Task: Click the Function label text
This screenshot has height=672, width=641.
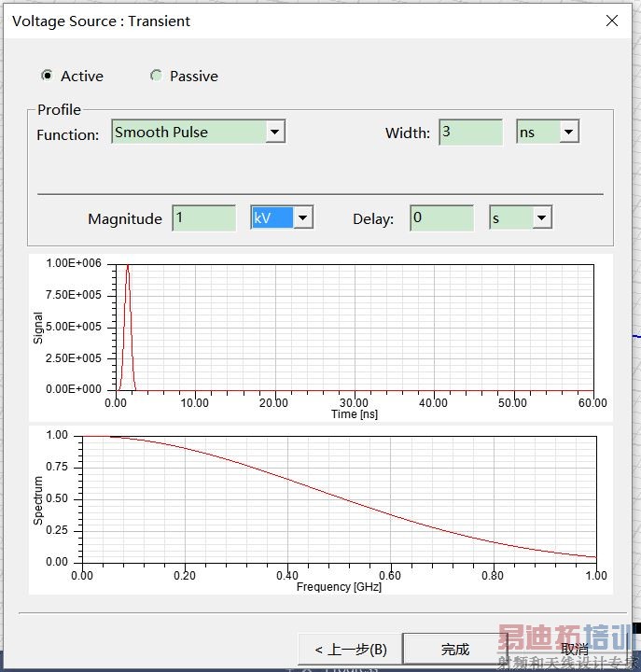Action: tap(68, 135)
